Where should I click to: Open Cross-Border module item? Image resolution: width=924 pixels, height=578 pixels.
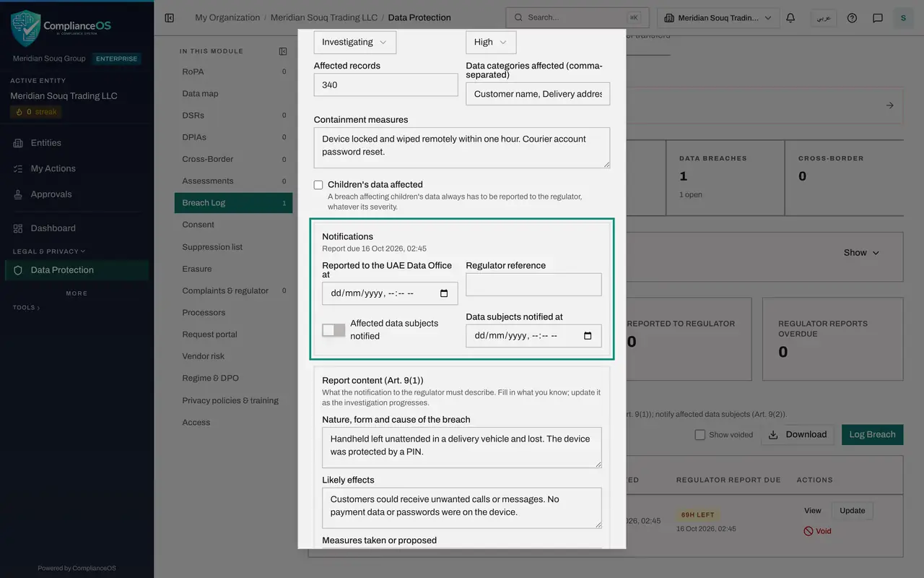(x=233, y=159)
